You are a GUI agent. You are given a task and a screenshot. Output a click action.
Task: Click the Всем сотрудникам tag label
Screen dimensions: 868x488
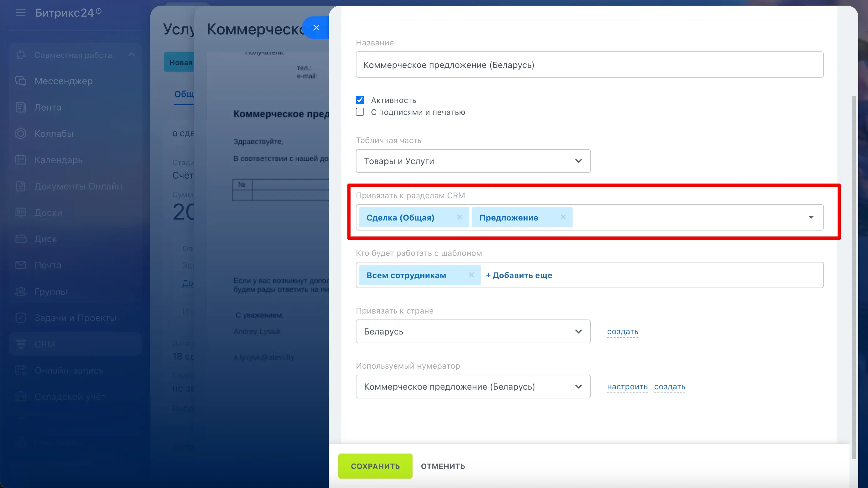(x=406, y=275)
